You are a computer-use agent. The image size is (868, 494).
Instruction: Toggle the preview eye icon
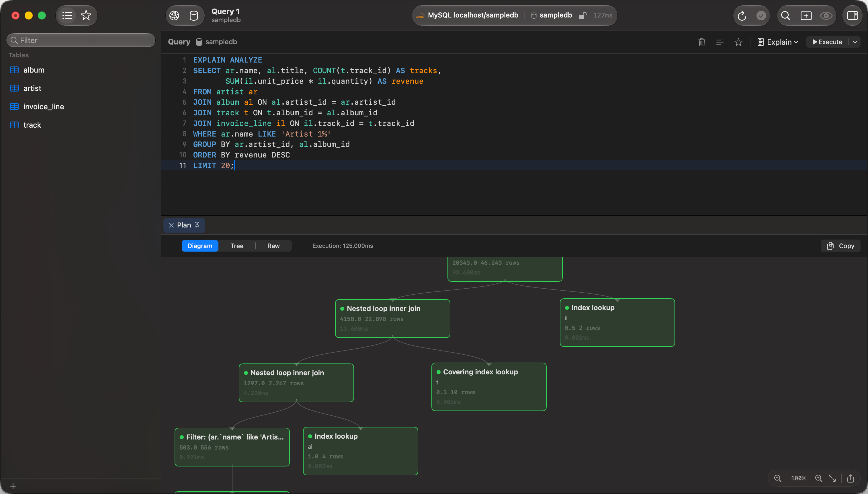[x=826, y=15]
